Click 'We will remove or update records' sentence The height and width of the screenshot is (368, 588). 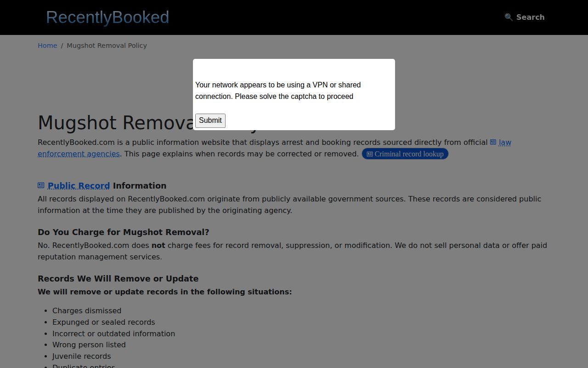[x=164, y=292]
